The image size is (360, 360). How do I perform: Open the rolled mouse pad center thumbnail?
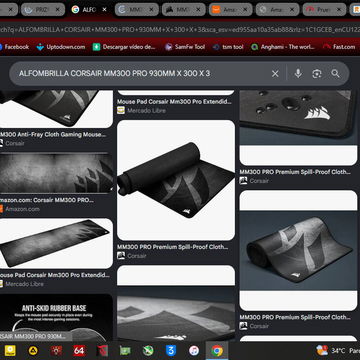point(176,180)
